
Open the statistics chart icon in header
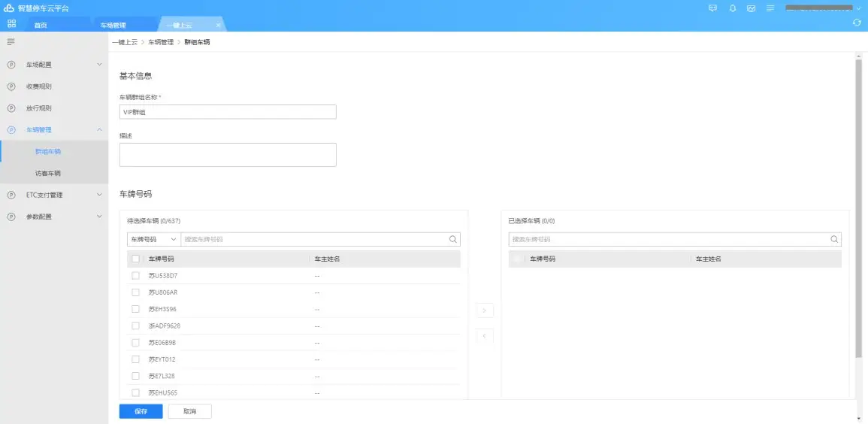pyautogui.click(x=751, y=8)
